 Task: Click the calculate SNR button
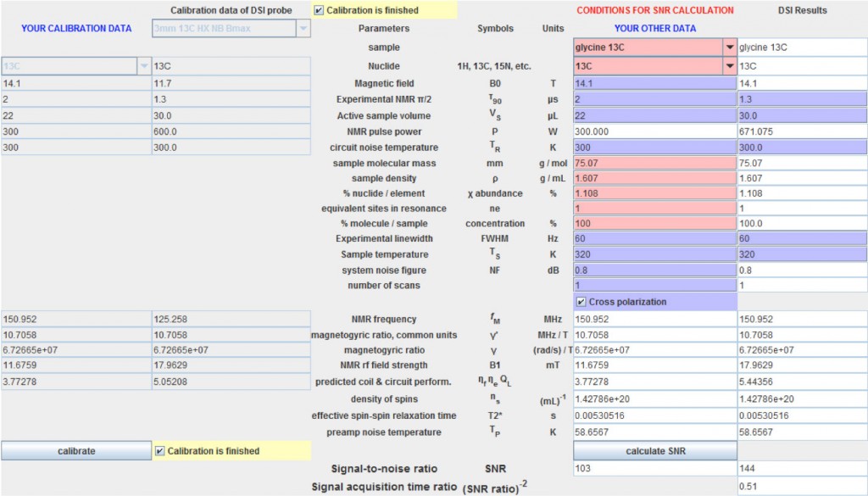click(655, 451)
